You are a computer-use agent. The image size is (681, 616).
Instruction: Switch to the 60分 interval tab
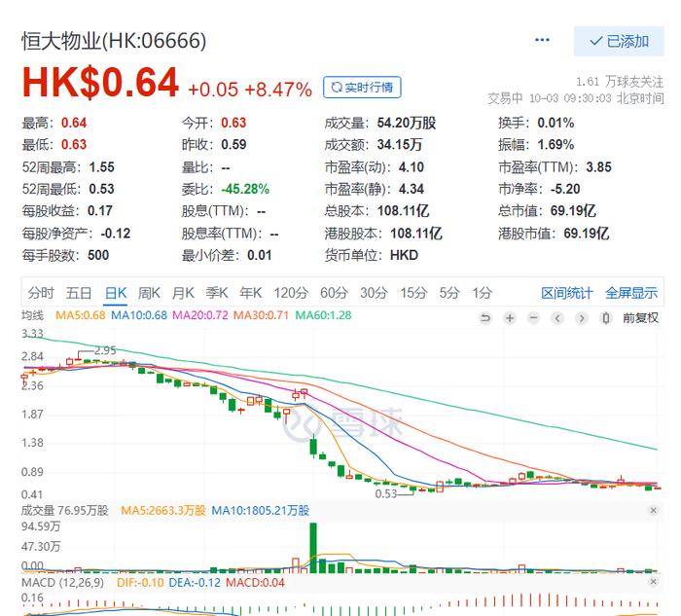(334, 293)
